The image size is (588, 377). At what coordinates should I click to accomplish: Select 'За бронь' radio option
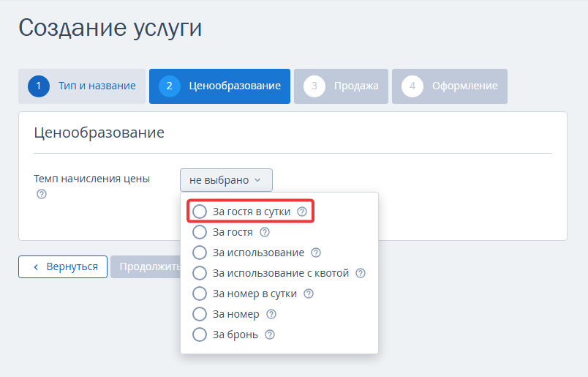[x=200, y=335]
